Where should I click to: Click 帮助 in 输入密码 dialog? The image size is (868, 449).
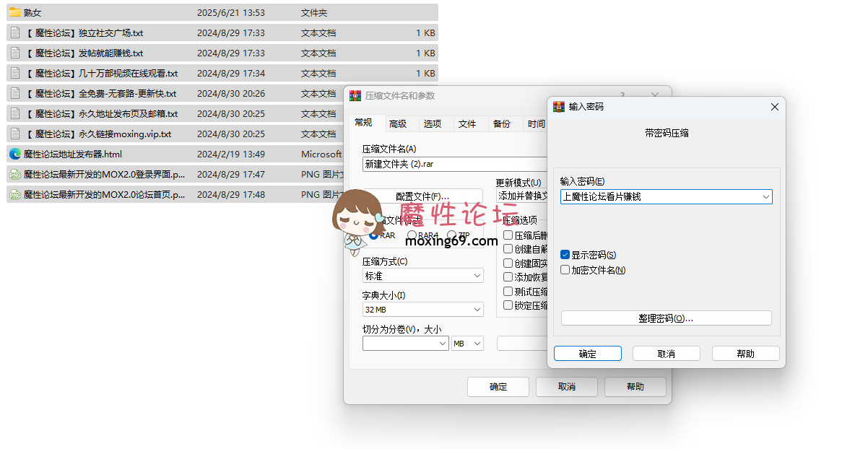tap(746, 354)
